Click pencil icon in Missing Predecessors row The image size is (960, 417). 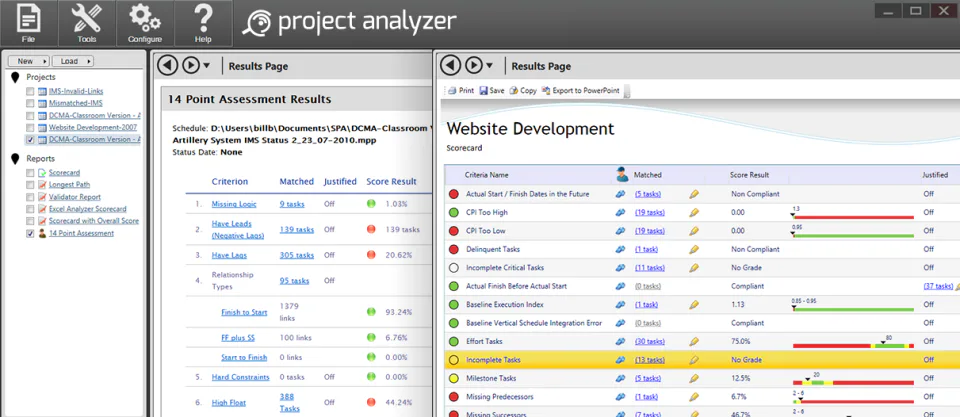pyautogui.click(x=694, y=397)
